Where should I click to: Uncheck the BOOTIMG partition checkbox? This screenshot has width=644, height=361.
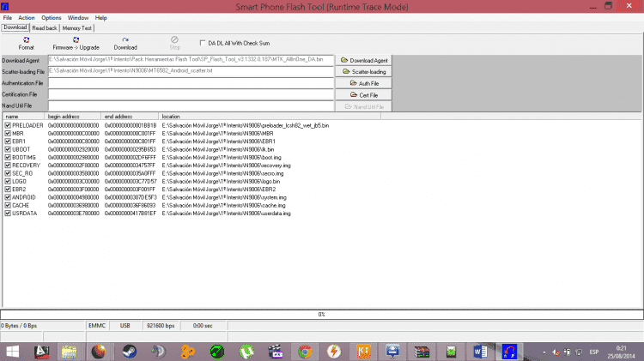(8, 157)
